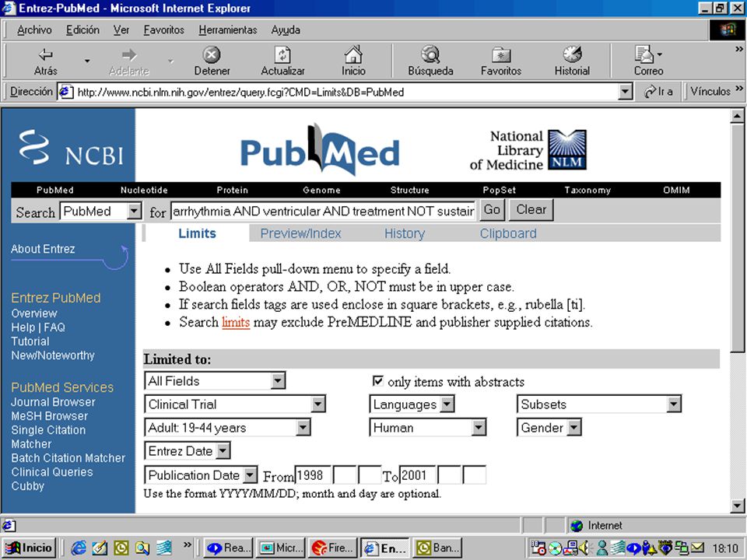The height and width of the screenshot is (560, 747).
Task: Click the PubMed logo banner
Action: click(320, 150)
